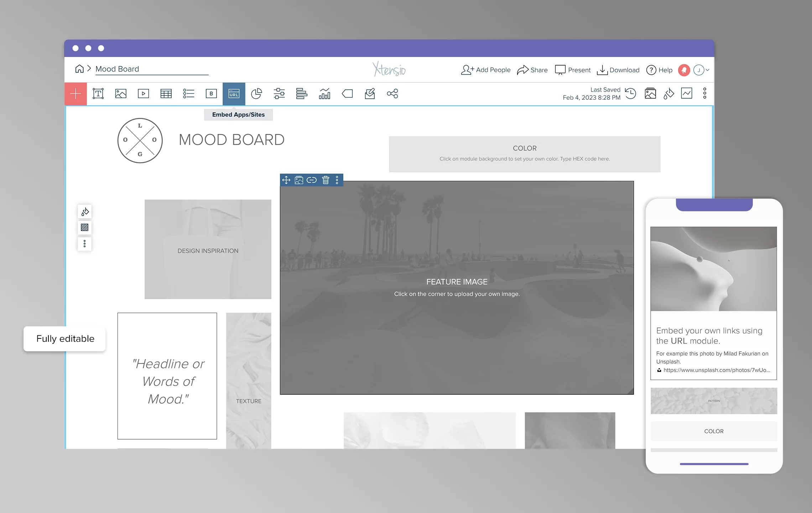Open the Present mode
The width and height of the screenshot is (812, 513).
(x=573, y=70)
